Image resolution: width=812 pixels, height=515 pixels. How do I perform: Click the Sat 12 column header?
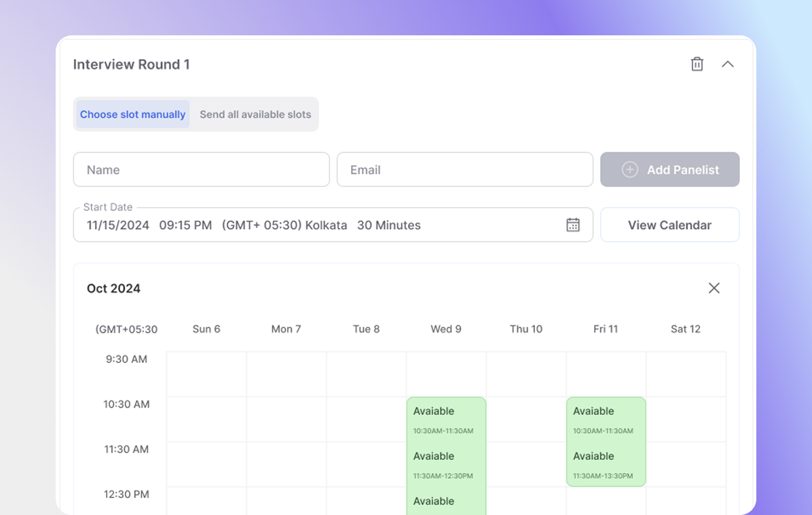(x=686, y=329)
